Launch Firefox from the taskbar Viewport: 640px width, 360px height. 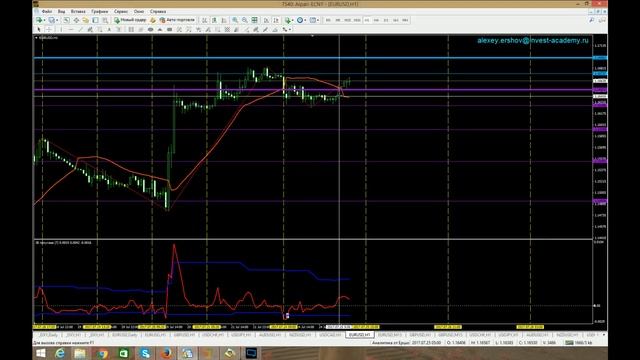click(166, 353)
